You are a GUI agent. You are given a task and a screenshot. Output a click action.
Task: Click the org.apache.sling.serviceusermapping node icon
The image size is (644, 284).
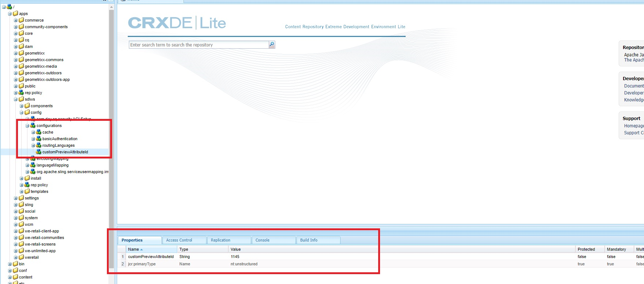point(33,172)
